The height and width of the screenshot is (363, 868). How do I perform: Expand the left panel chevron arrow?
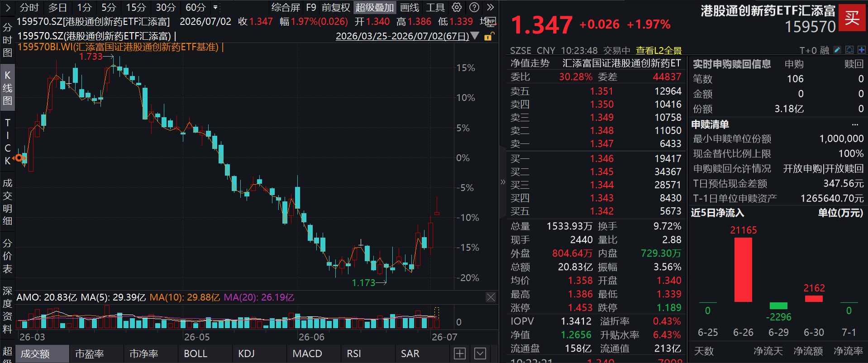point(8,7)
